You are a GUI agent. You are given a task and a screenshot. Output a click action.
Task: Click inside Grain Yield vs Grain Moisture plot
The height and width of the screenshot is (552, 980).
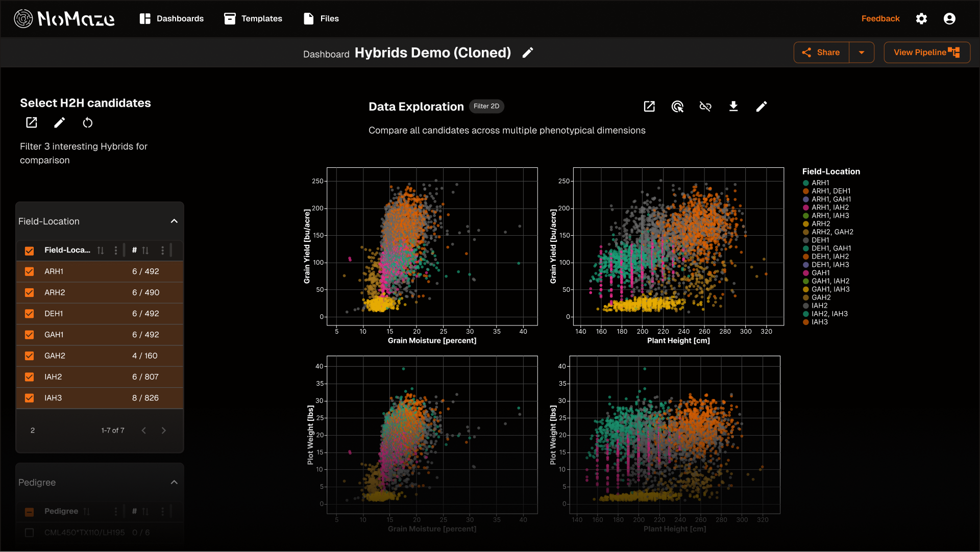(432, 246)
